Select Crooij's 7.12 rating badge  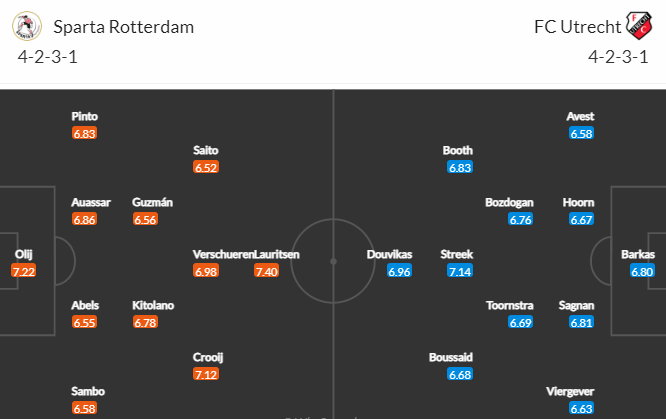(206, 374)
